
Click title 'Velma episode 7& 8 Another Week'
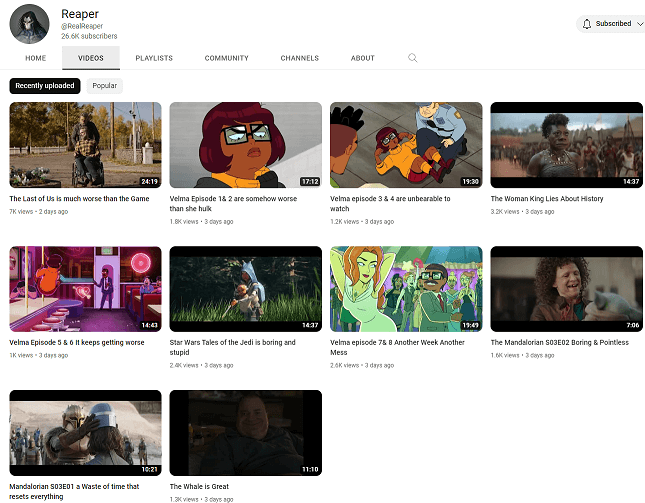pos(397,347)
